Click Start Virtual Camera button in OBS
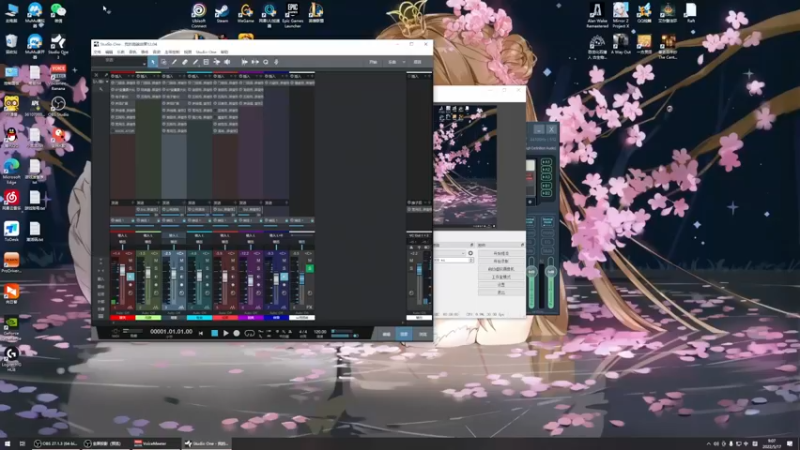This screenshot has width=800, height=450. click(501, 269)
